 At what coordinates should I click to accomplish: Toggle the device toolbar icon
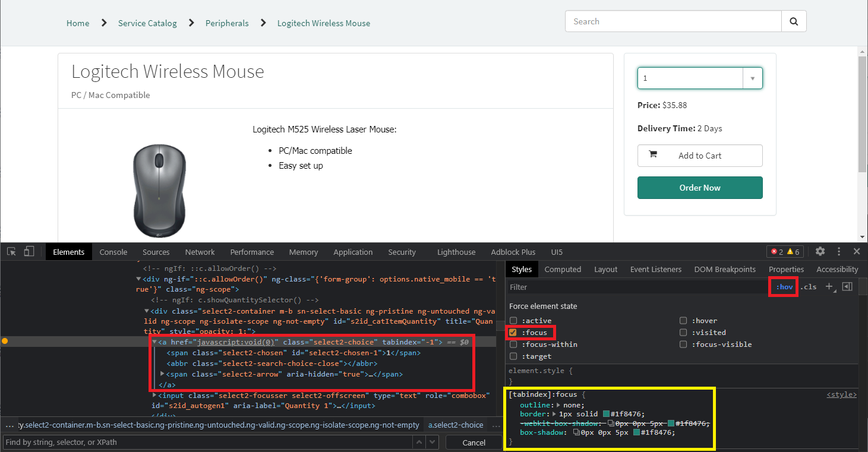pos(29,252)
